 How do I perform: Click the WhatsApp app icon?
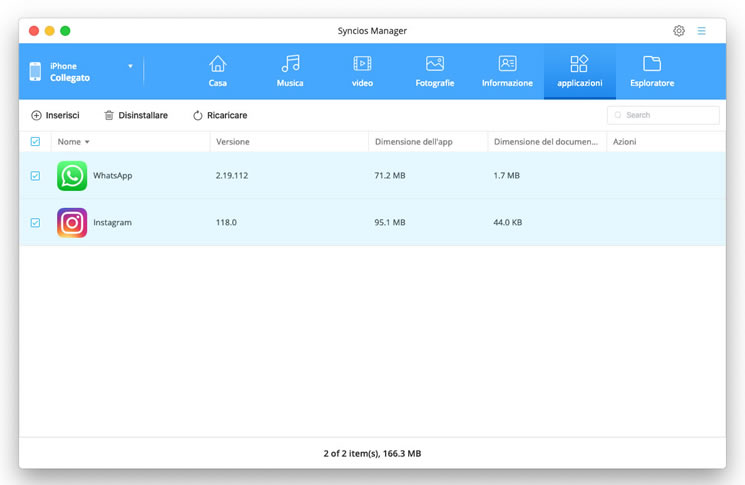(72, 176)
